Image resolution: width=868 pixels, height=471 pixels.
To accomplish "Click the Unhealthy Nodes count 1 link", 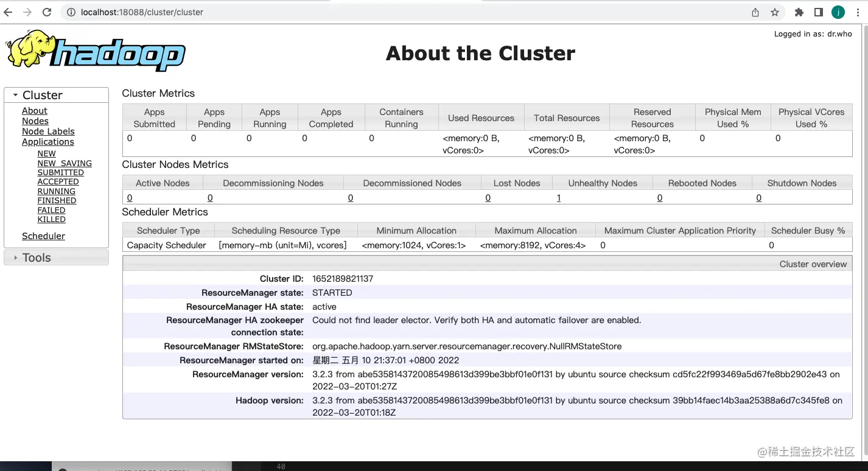I will point(559,198).
